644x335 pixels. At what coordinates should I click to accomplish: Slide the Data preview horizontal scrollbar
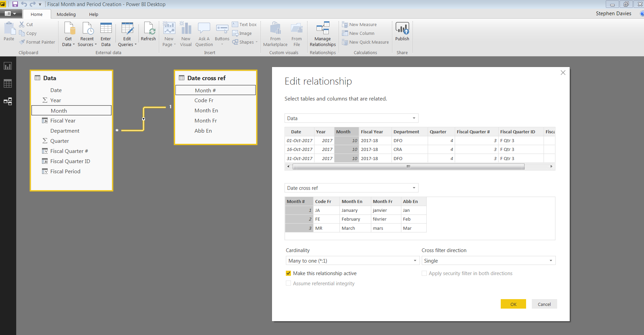[x=408, y=166]
